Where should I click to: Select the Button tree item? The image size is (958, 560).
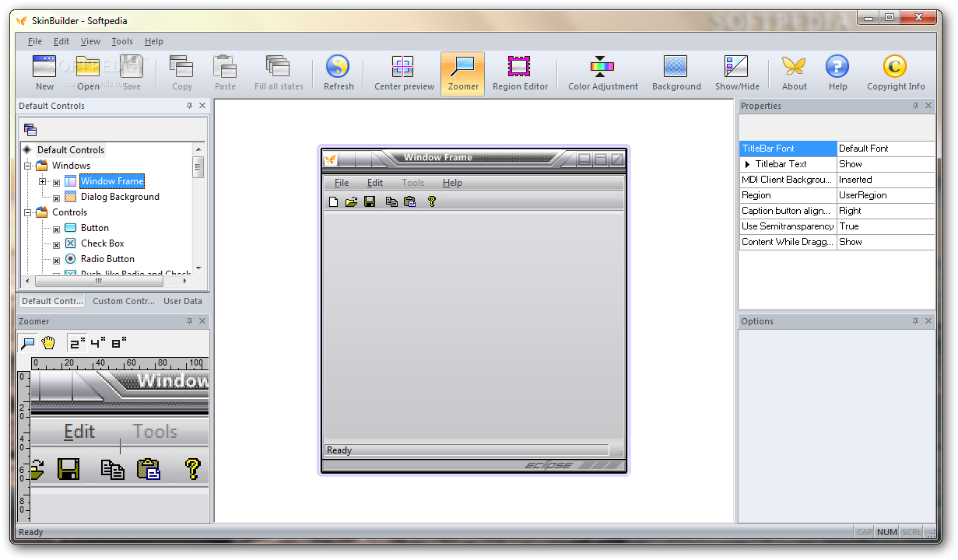click(x=95, y=228)
